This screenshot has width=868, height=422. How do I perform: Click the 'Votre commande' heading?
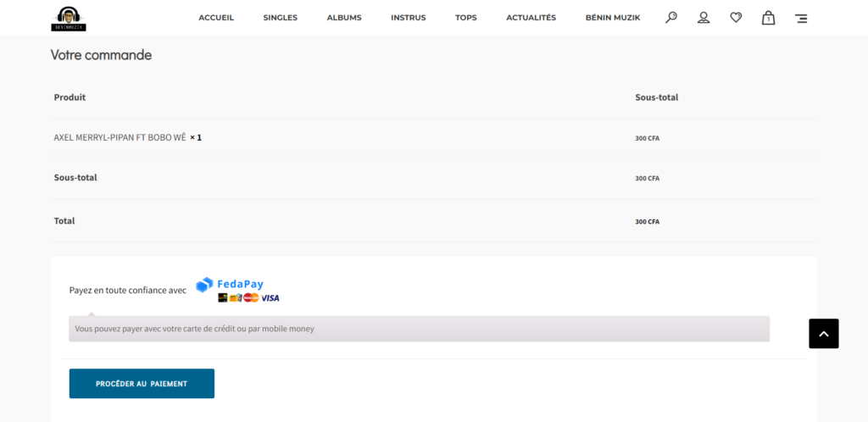pos(102,55)
